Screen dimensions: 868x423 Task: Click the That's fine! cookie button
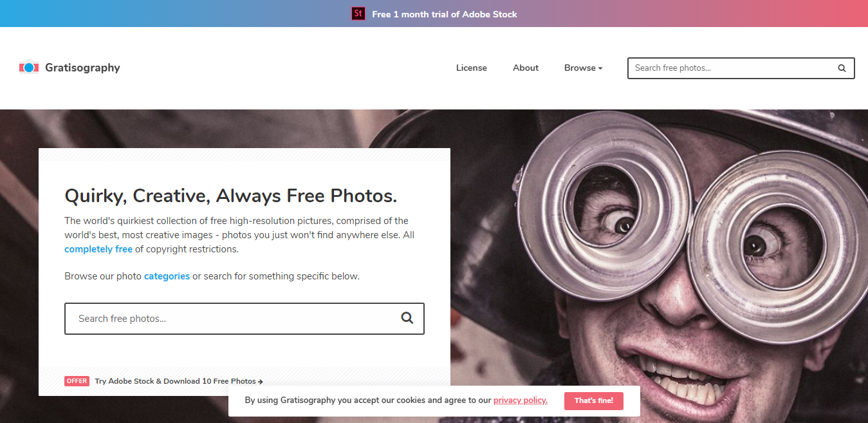pos(594,400)
